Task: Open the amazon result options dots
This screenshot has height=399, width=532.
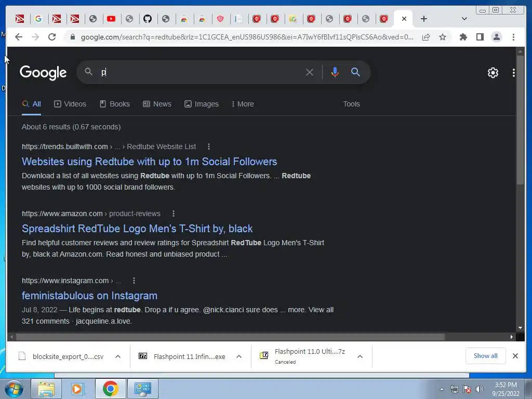Action: [x=174, y=214]
